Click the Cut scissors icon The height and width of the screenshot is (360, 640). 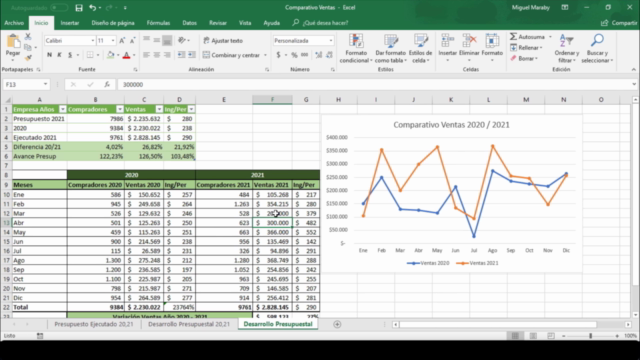(28, 37)
